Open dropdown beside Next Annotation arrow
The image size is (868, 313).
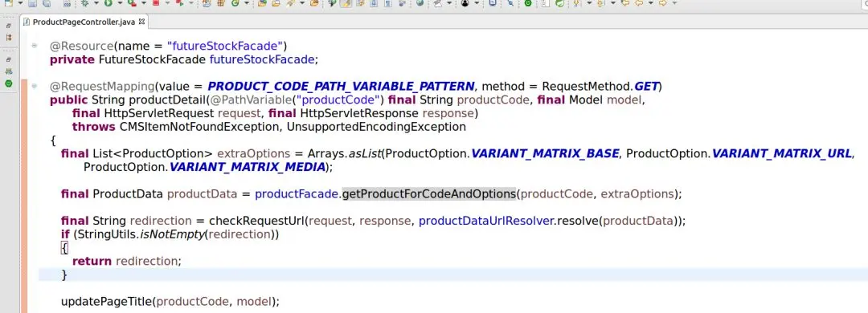pos(589,3)
